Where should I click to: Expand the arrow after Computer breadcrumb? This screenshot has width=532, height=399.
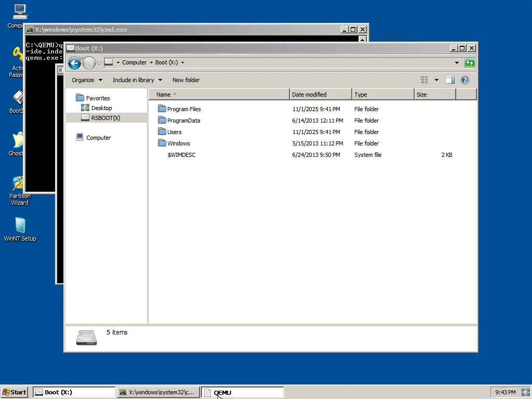[151, 62]
